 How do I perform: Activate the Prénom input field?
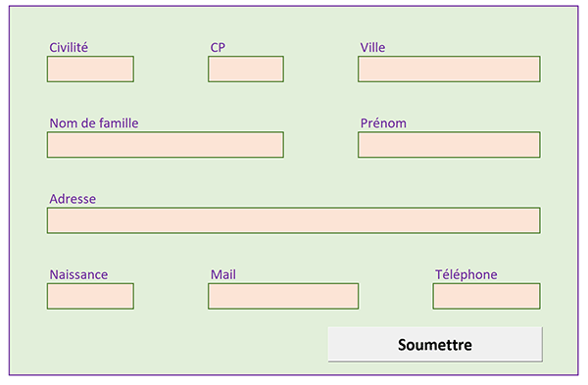click(x=449, y=145)
